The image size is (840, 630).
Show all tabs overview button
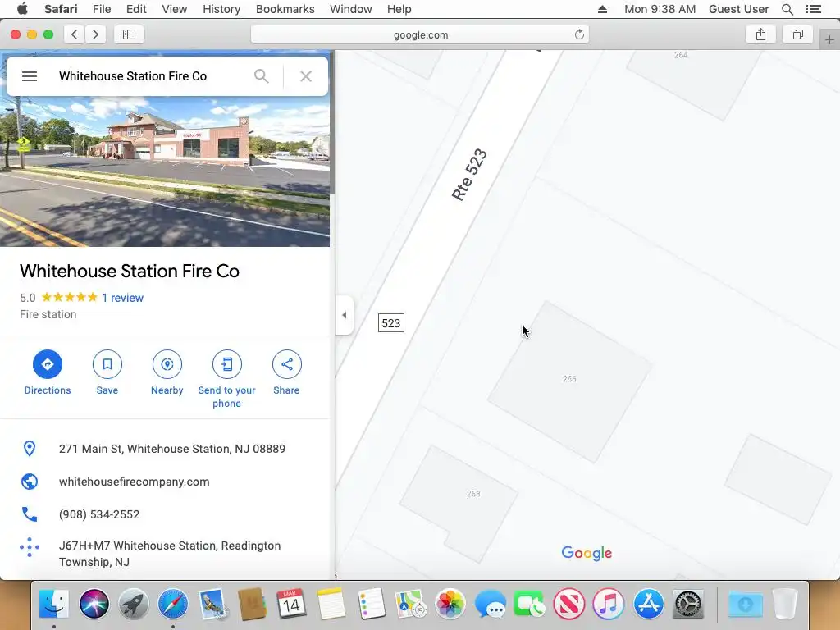798,34
